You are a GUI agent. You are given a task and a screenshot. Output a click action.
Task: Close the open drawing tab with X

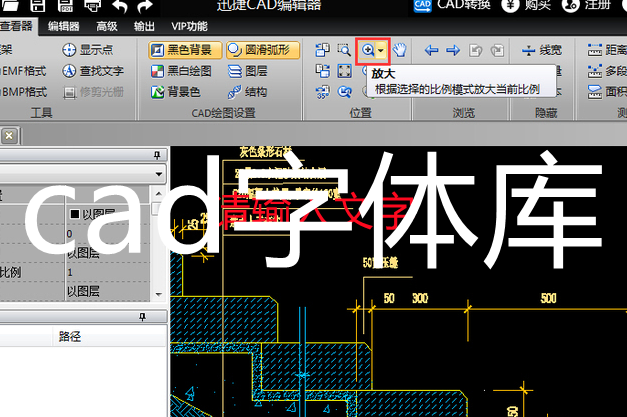point(9,136)
